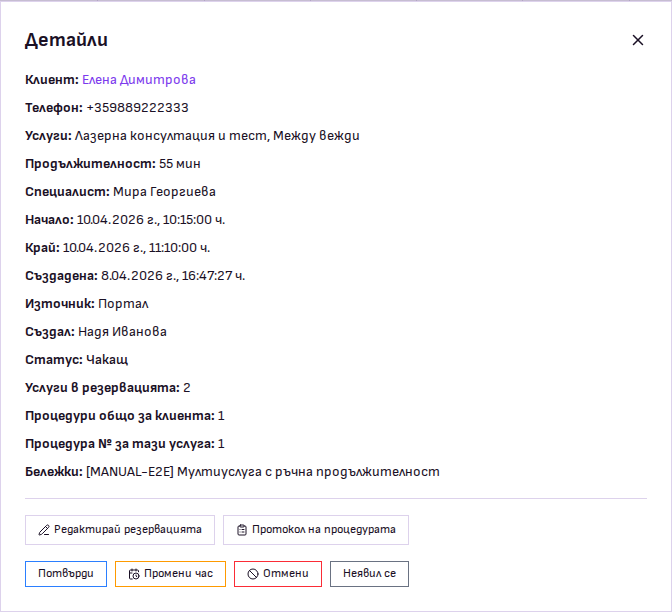Click status value Чакащ

(x=107, y=360)
